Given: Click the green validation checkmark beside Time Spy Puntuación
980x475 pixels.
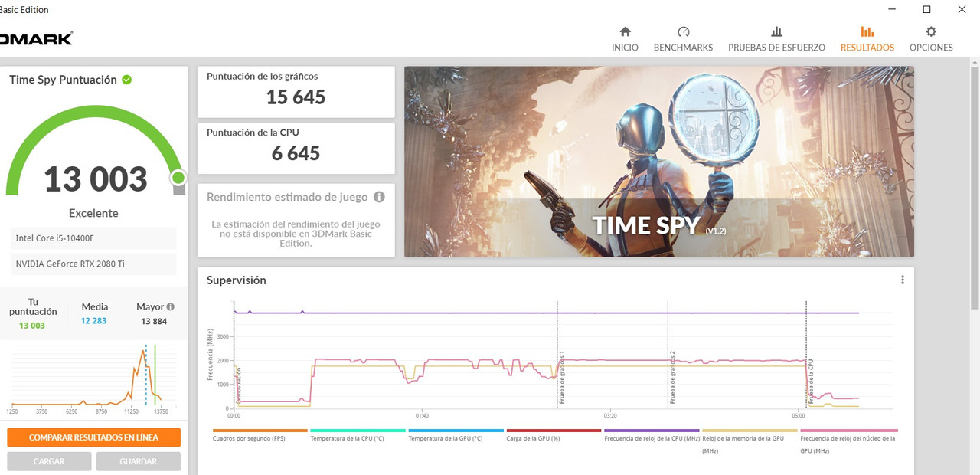Looking at the screenshot, I should pyautogui.click(x=126, y=80).
